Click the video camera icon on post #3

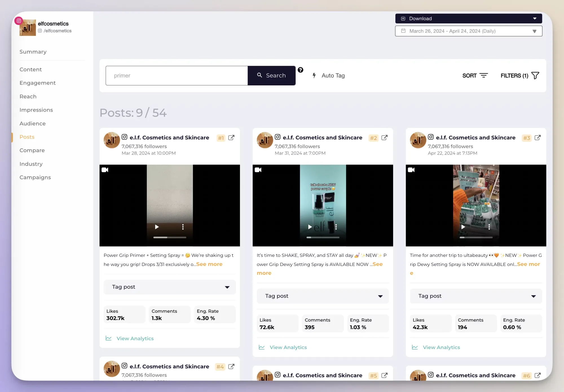(411, 170)
